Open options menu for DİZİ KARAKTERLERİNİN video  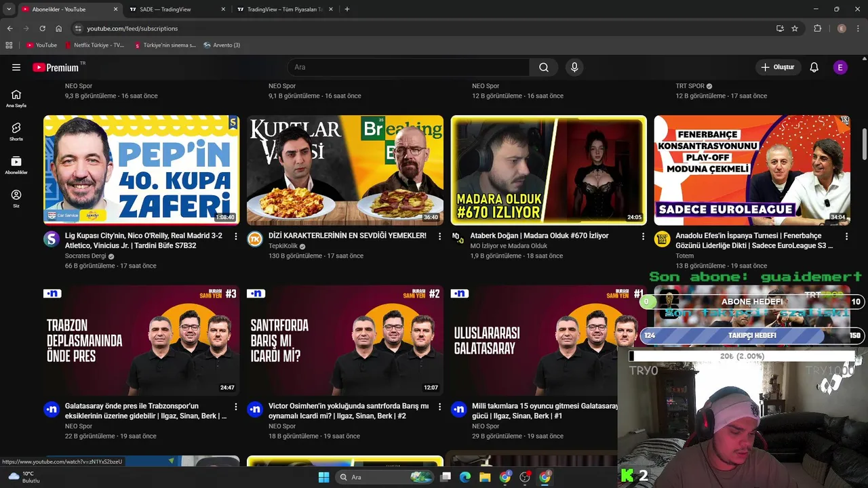(439, 236)
